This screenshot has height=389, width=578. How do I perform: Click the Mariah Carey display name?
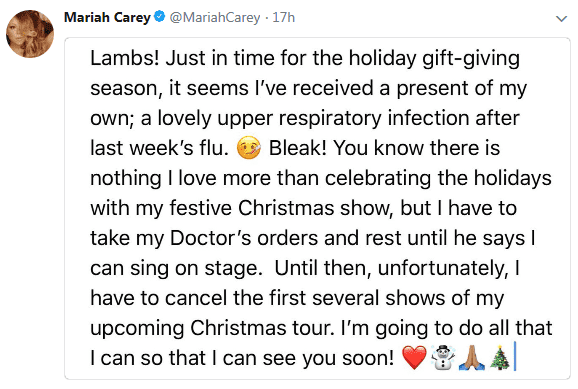pos(107,17)
